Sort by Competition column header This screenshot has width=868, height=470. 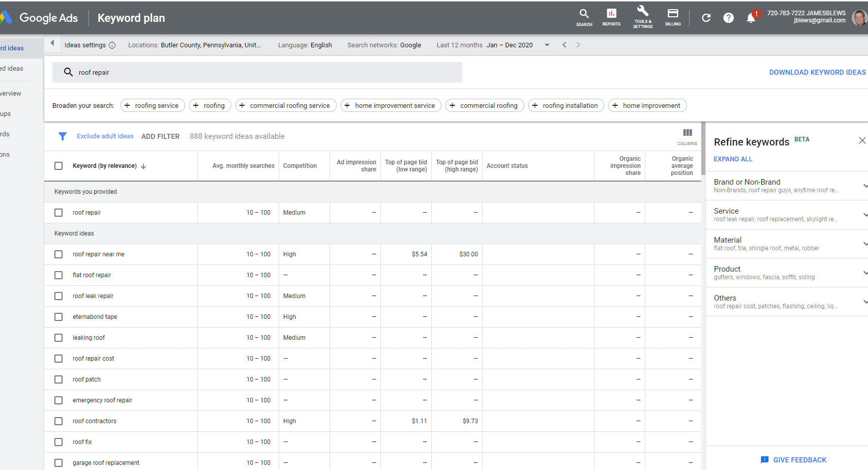point(300,166)
